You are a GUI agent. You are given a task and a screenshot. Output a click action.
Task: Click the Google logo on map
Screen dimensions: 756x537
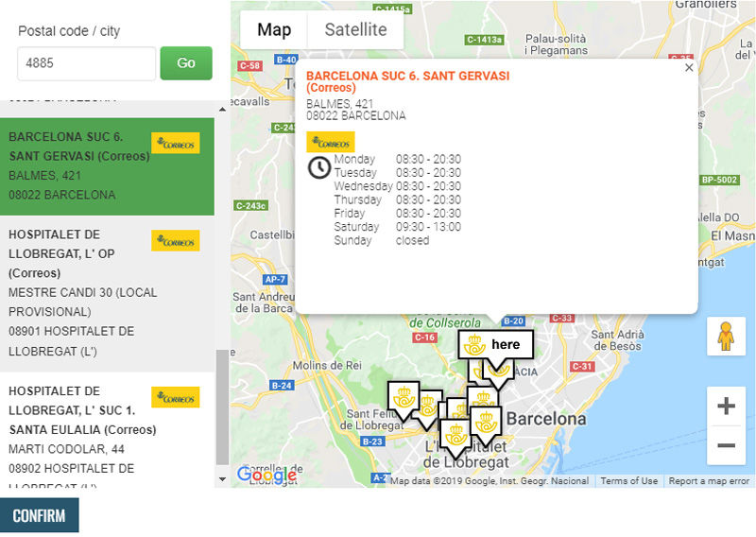coord(266,475)
